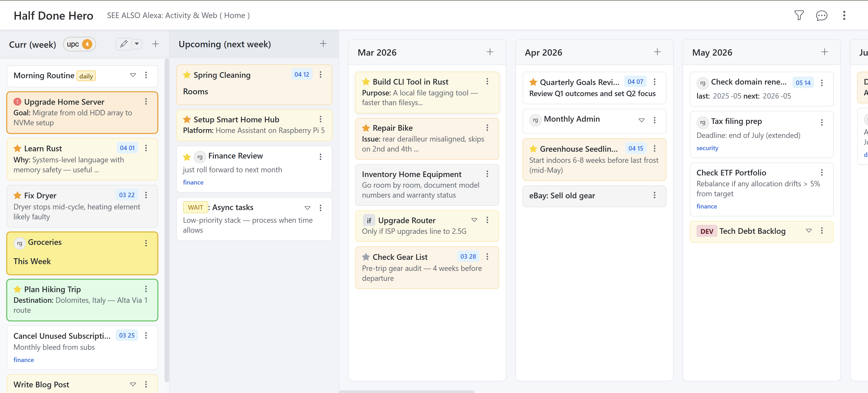Click the pencil edit icon in Curr column
The width and height of the screenshot is (868, 393).
pyautogui.click(x=124, y=44)
